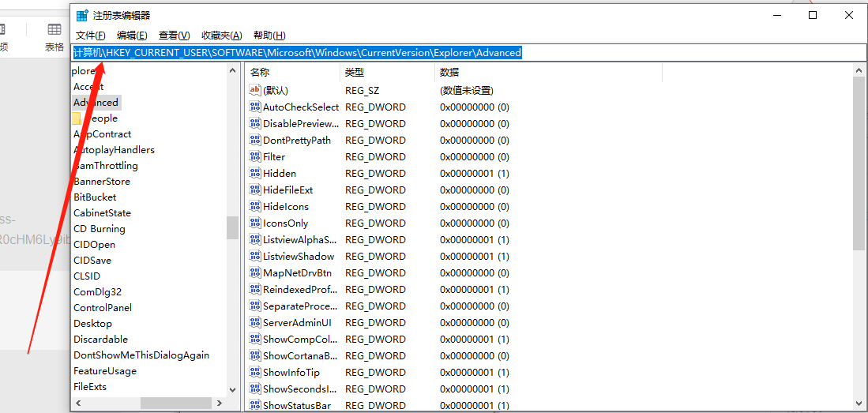868x413 pixels.
Task: Select the CabinetState tree key
Action: click(x=103, y=212)
